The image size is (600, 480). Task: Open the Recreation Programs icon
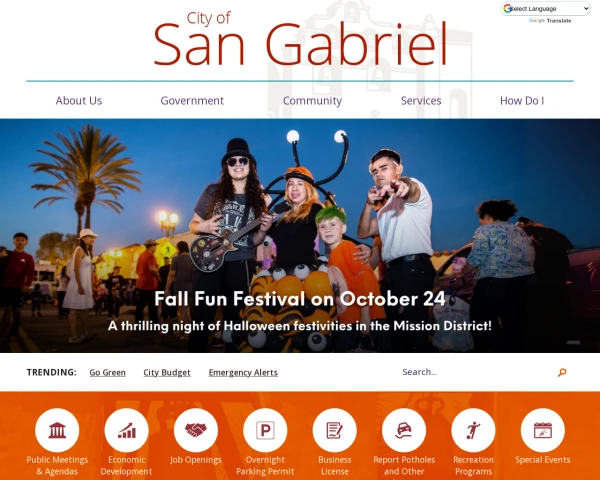473,430
